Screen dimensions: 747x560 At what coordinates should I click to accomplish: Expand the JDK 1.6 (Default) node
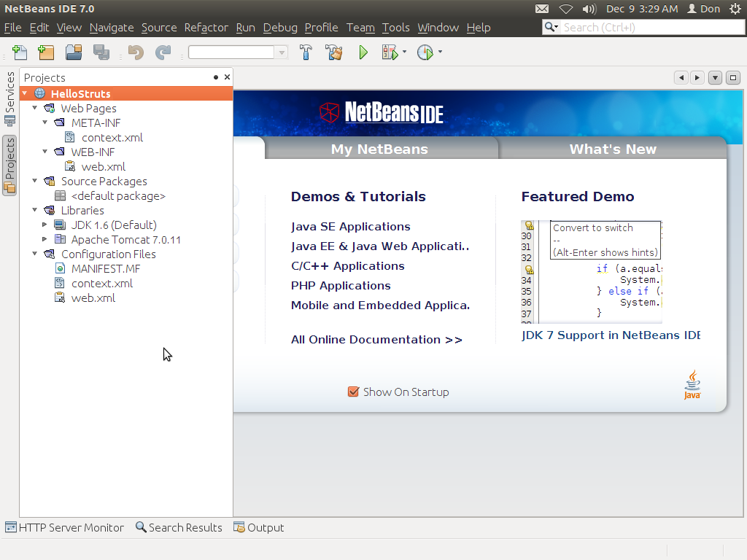pyautogui.click(x=44, y=225)
